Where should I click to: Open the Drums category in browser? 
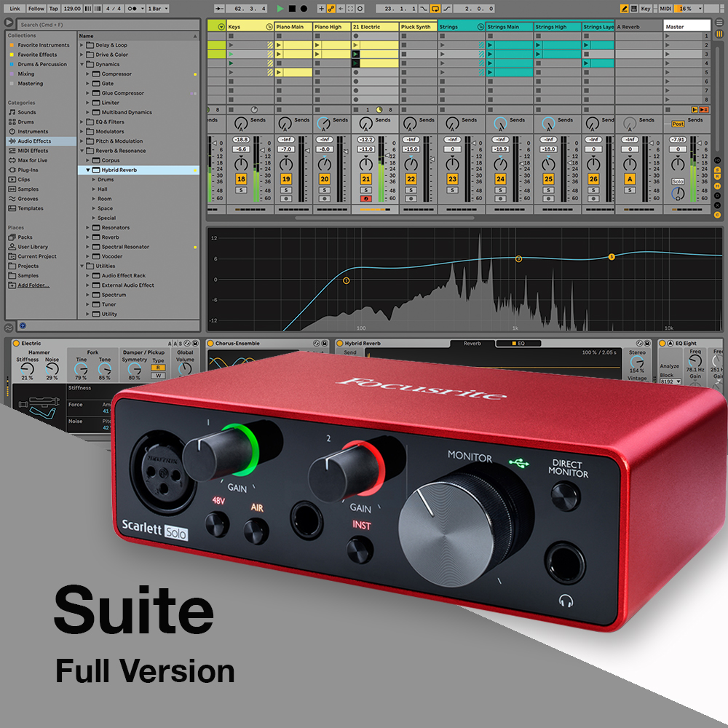26,122
